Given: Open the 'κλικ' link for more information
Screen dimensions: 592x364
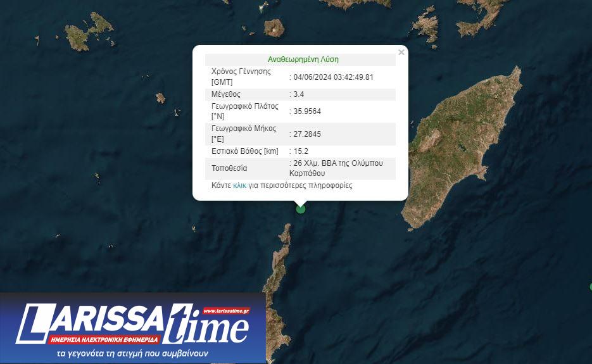Looking at the screenshot, I should point(240,185).
